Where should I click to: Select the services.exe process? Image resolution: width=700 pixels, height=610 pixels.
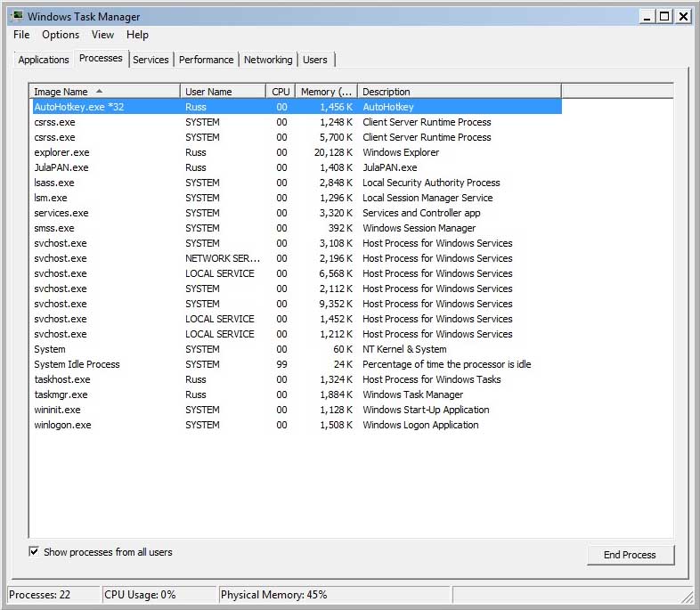point(297,214)
